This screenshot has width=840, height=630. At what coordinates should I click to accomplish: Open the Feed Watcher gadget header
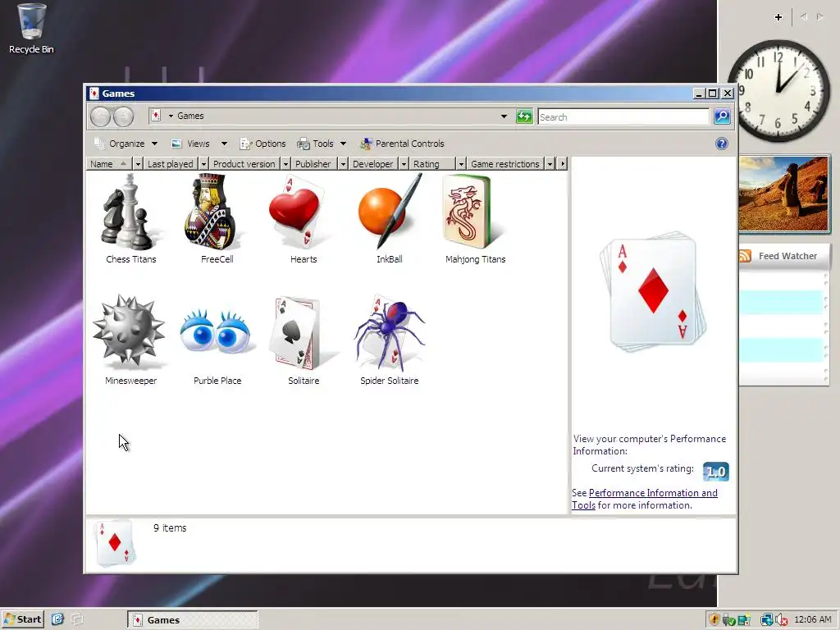783,256
